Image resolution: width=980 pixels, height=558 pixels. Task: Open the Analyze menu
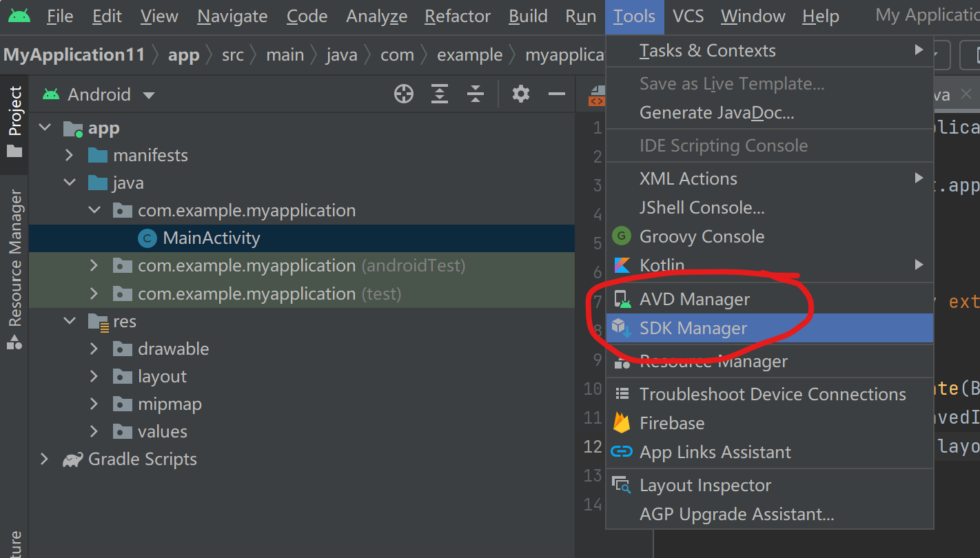(x=377, y=17)
